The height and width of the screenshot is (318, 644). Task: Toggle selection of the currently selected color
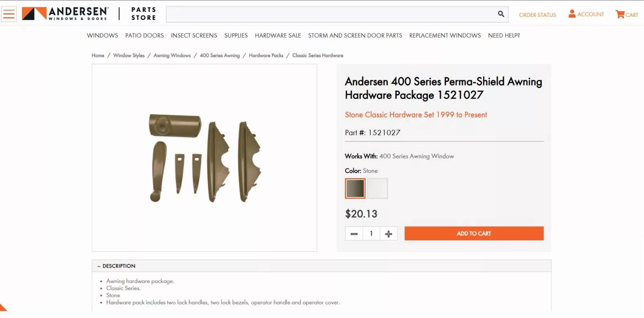(355, 189)
